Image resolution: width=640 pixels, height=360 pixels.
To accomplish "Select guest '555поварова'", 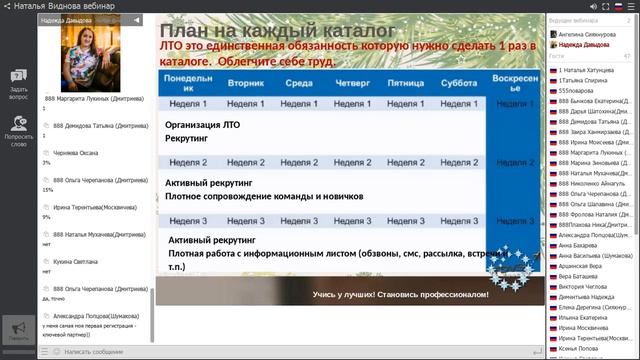I will (576, 91).
